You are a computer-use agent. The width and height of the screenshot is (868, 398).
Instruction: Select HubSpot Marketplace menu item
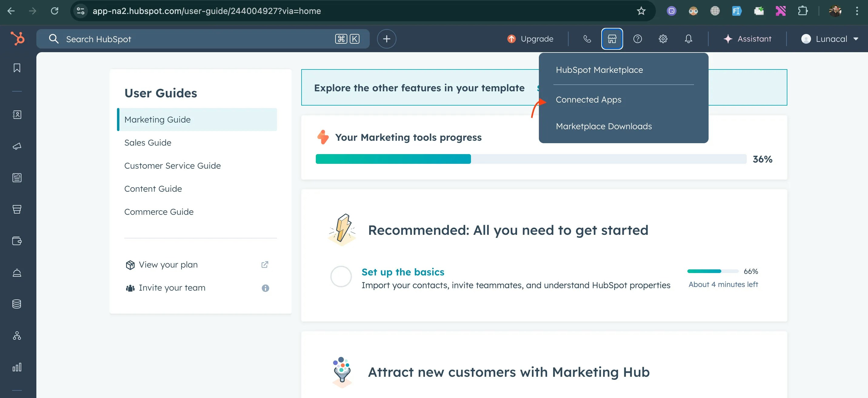(599, 70)
